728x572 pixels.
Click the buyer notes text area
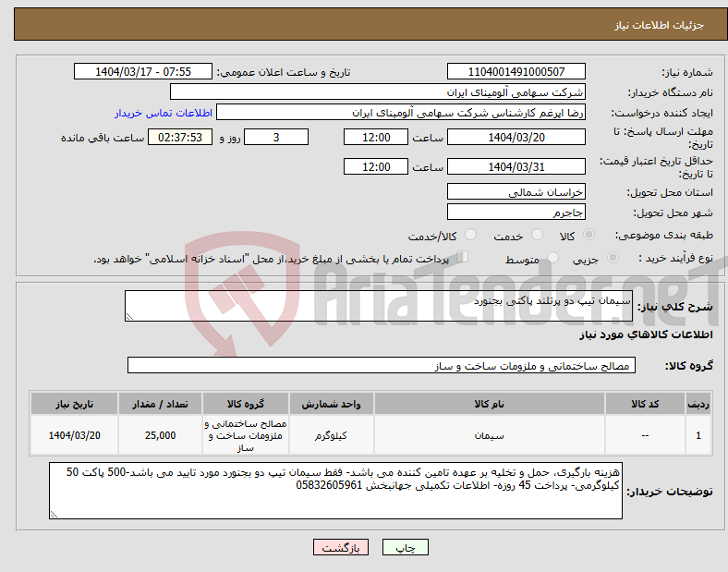pyautogui.click(x=335, y=491)
